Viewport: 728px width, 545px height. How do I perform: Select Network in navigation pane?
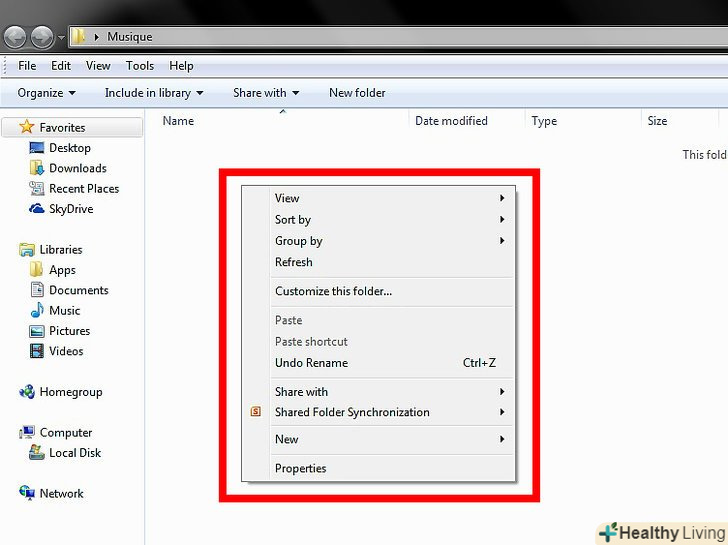click(x=62, y=493)
